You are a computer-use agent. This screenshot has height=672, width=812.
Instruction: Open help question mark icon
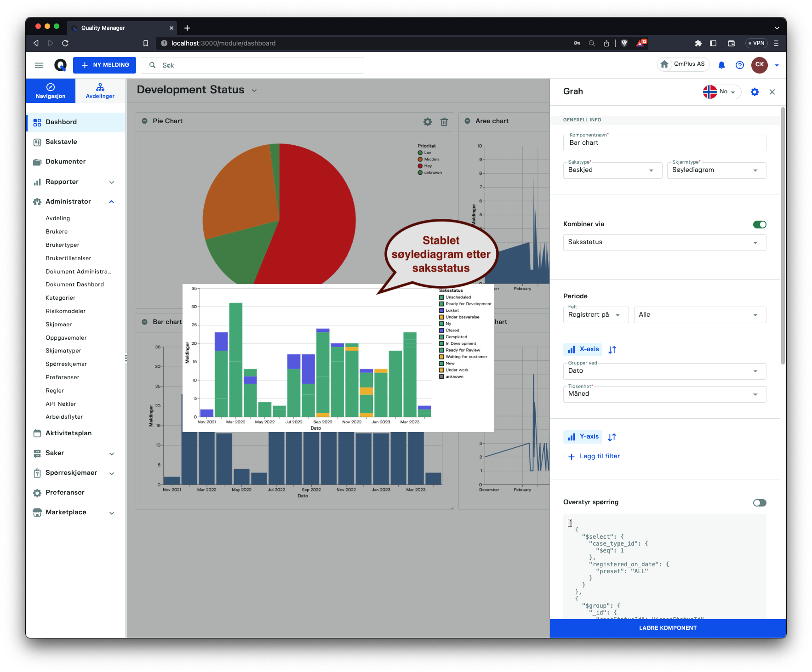pyautogui.click(x=739, y=65)
